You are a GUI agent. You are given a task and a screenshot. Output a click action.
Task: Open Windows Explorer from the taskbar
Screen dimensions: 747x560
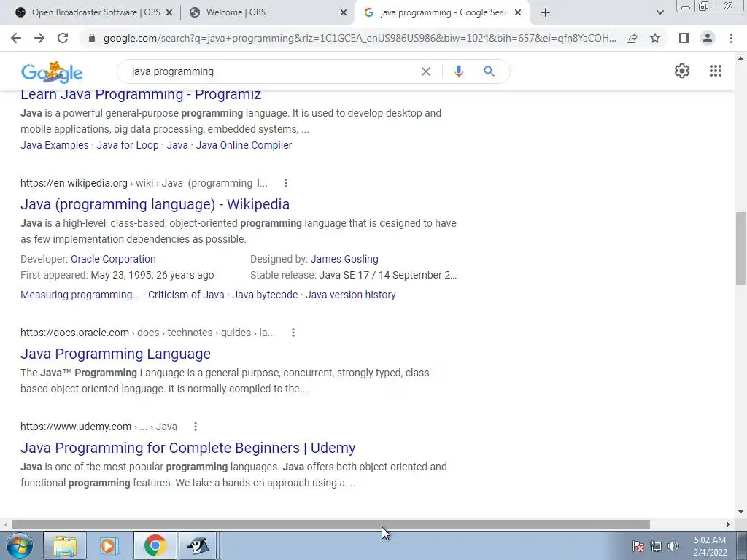tap(65, 545)
